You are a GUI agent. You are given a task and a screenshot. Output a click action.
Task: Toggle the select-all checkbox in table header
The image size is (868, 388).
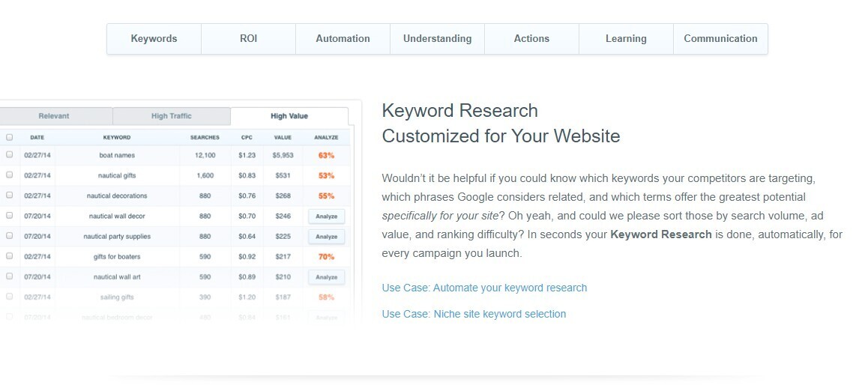point(10,137)
